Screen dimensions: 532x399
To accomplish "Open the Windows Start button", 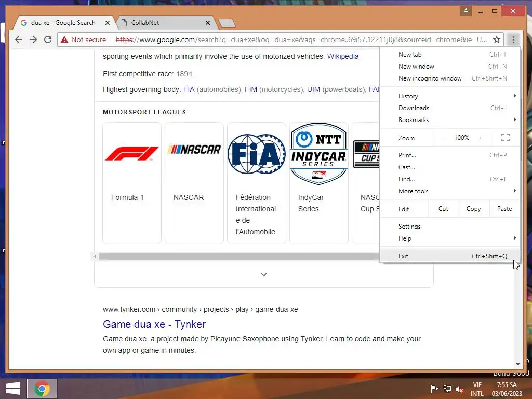I will pyautogui.click(x=13, y=389).
